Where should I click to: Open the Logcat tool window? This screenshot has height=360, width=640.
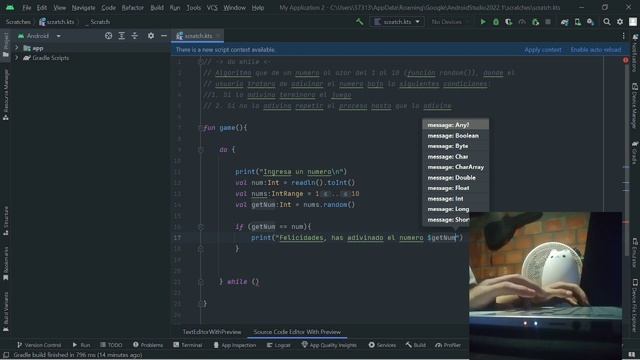[x=278, y=345]
